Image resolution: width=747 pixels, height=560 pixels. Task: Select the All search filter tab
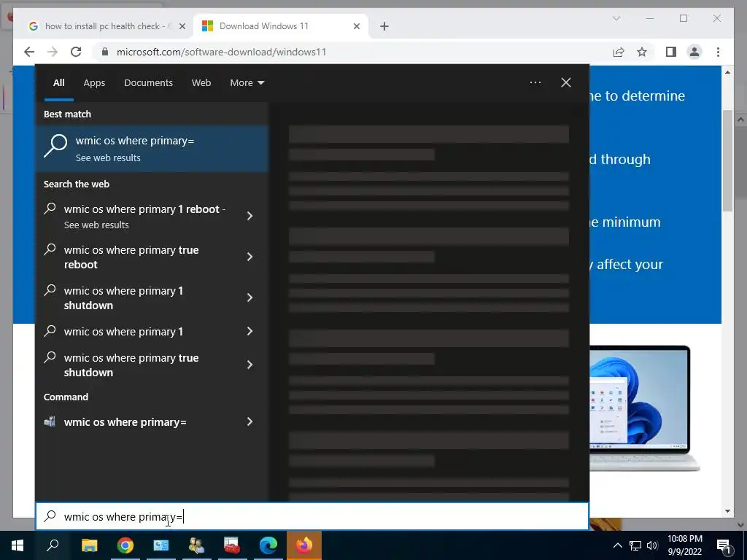pyautogui.click(x=58, y=83)
